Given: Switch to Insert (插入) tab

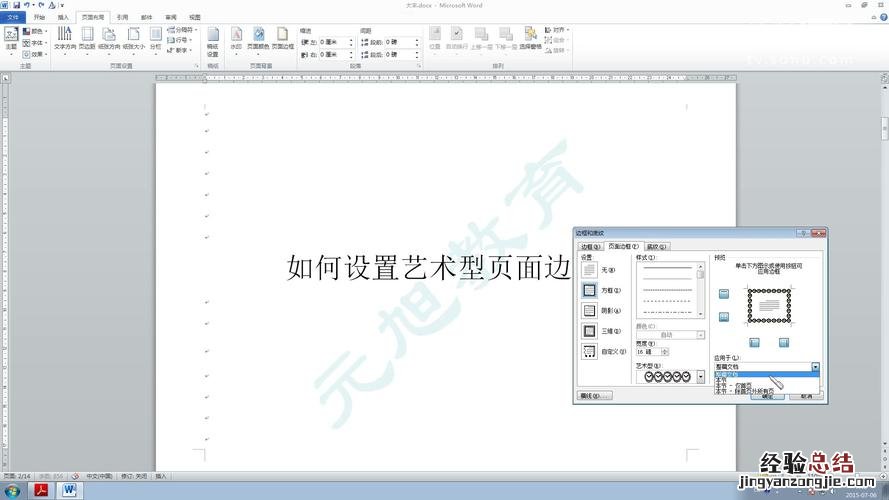Looking at the screenshot, I should [x=63, y=18].
